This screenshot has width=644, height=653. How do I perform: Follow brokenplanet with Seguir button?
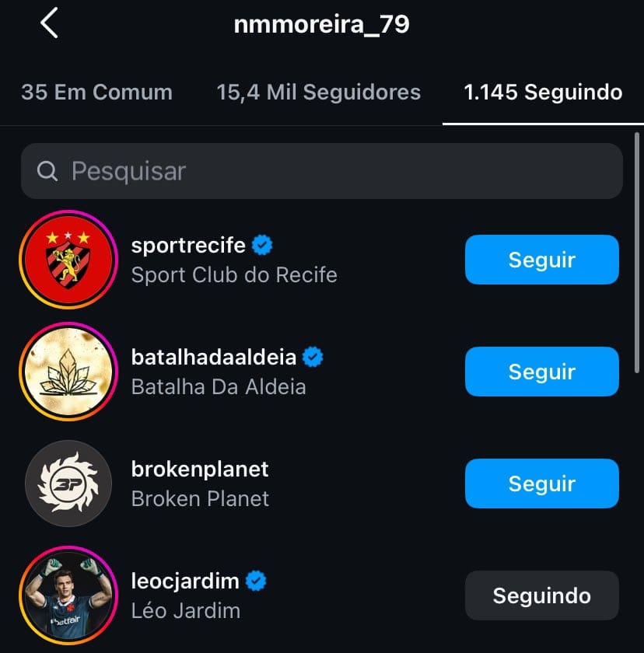pyautogui.click(x=541, y=484)
